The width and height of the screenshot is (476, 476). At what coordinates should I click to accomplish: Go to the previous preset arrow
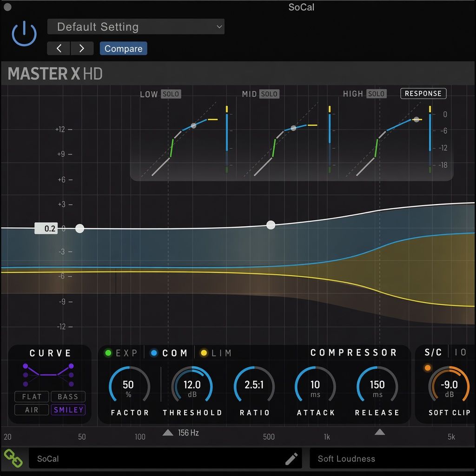tap(59, 48)
